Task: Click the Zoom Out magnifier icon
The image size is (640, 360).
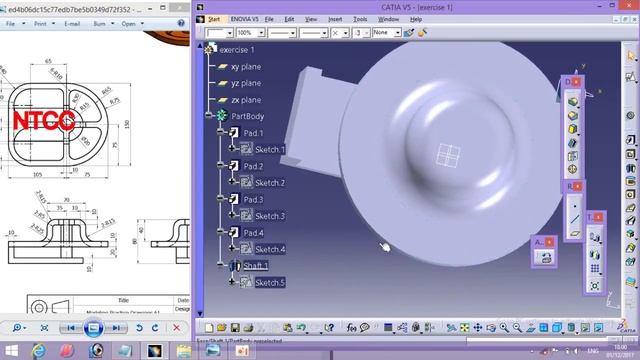Action: pos(517,328)
